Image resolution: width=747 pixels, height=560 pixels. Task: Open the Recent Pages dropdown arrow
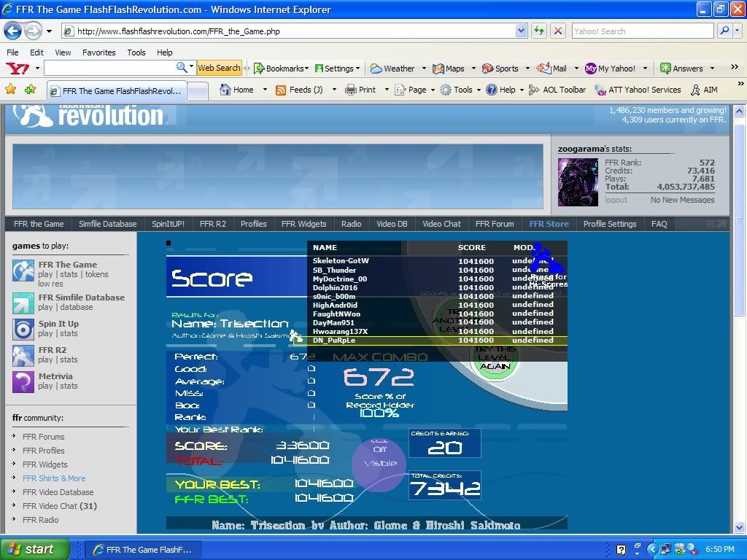click(x=49, y=32)
